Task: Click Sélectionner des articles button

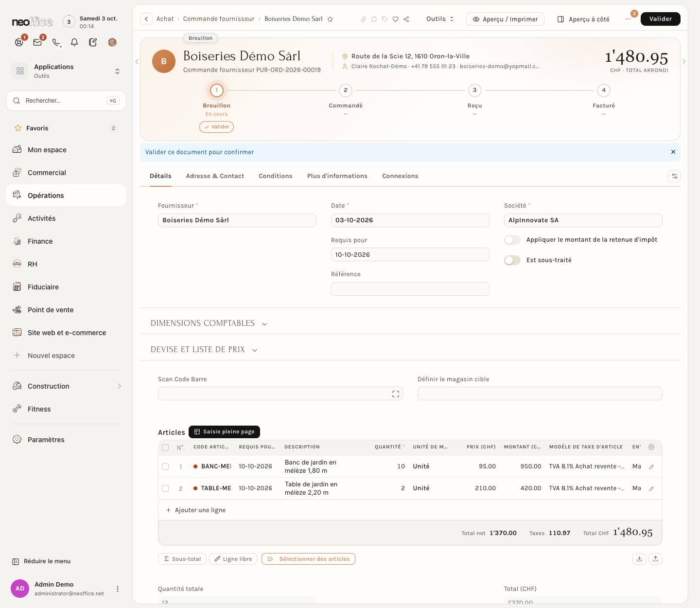Action: click(x=308, y=559)
